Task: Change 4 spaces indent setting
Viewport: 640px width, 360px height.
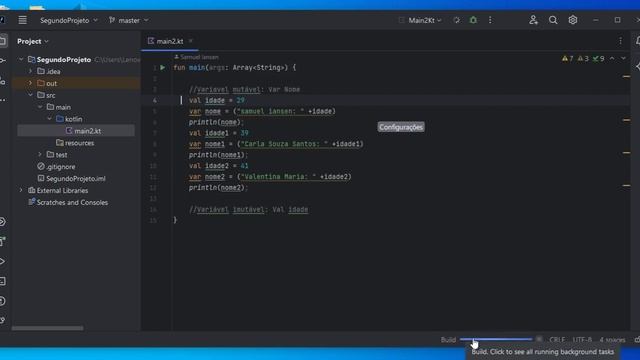Action: 612,340
